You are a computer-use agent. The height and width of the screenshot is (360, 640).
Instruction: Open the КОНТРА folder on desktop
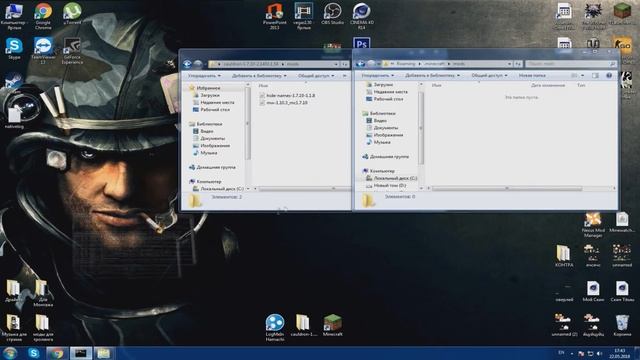click(564, 256)
